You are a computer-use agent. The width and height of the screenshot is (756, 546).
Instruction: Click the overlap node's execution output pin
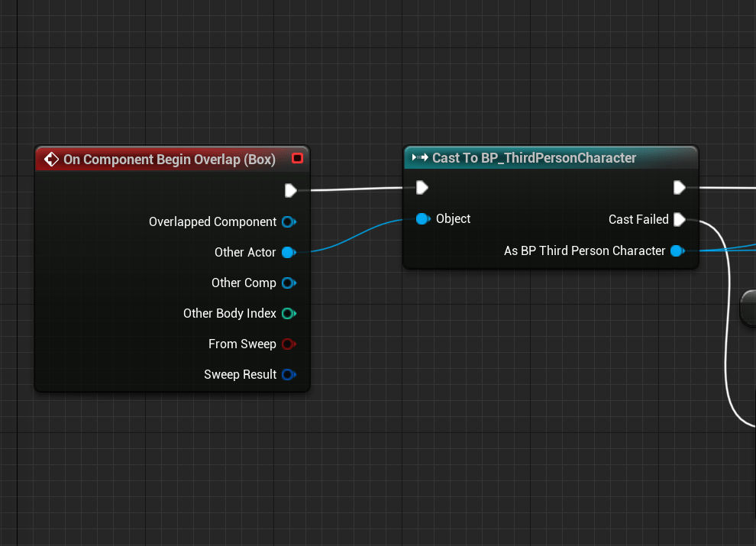(290, 190)
